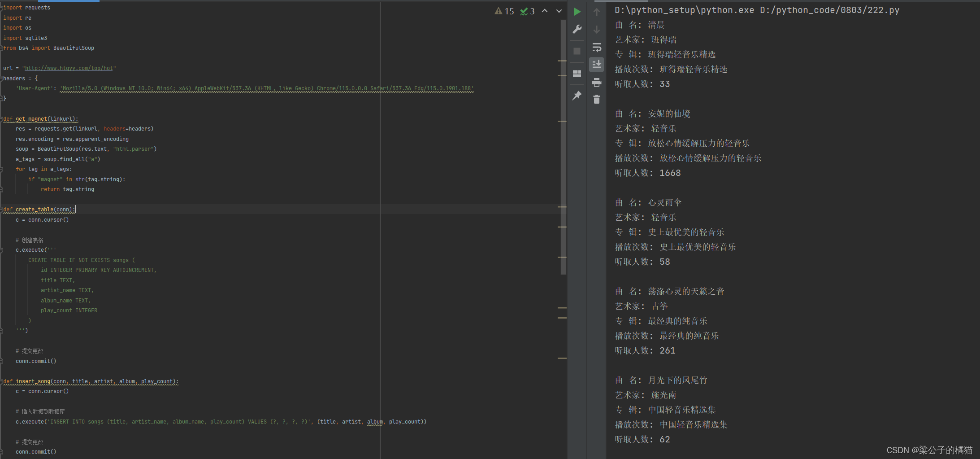The height and width of the screenshot is (459, 980).
Task: Click console line '曲 名: 安妮的仙境'
Action: click(653, 114)
